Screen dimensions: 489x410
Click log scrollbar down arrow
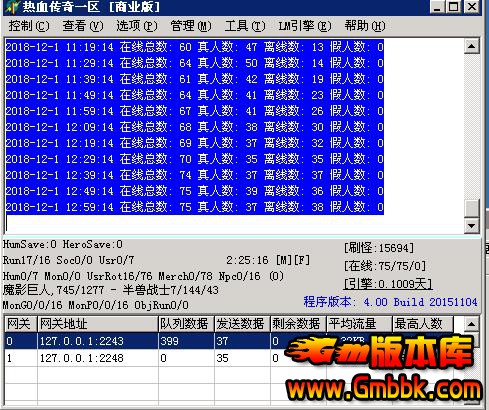click(471, 226)
